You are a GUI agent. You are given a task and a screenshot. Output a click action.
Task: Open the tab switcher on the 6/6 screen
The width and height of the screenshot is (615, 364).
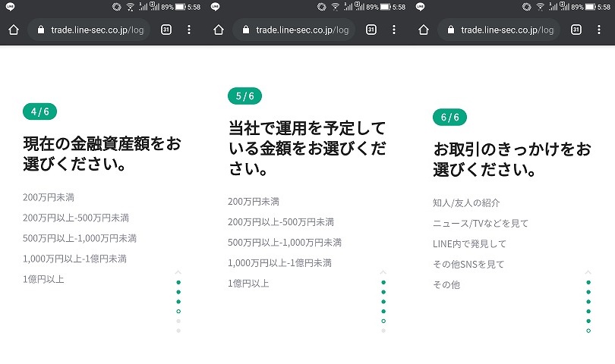tap(576, 30)
